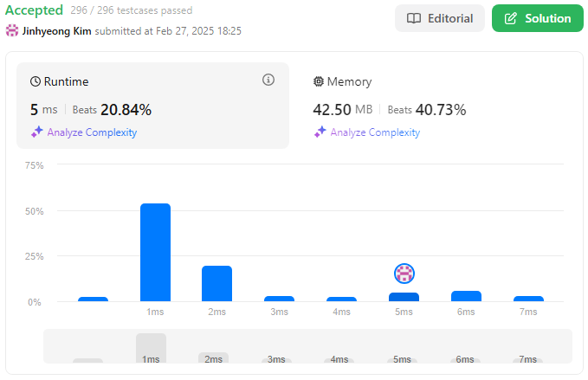Click the 4ms bar in the chart
The image size is (588, 380).
pos(341,299)
